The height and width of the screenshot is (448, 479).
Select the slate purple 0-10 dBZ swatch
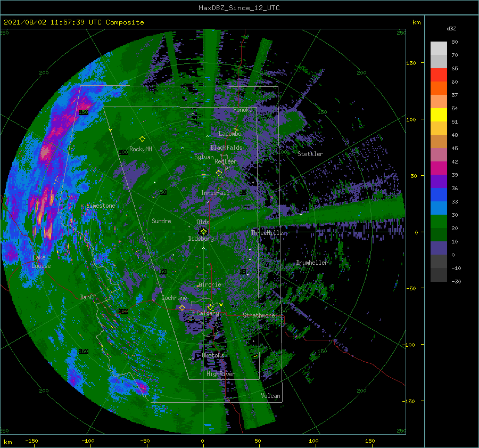[x=439, y=248]
